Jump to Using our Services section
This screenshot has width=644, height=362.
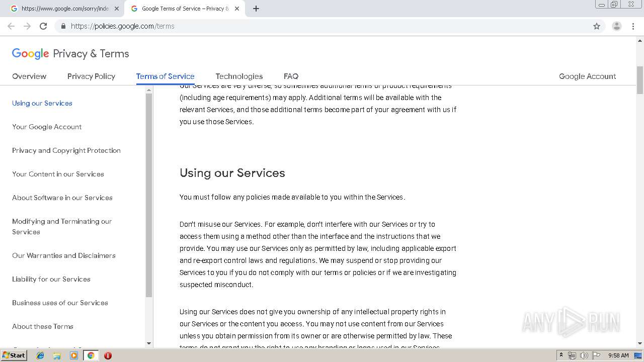click(x=42, y=103)
